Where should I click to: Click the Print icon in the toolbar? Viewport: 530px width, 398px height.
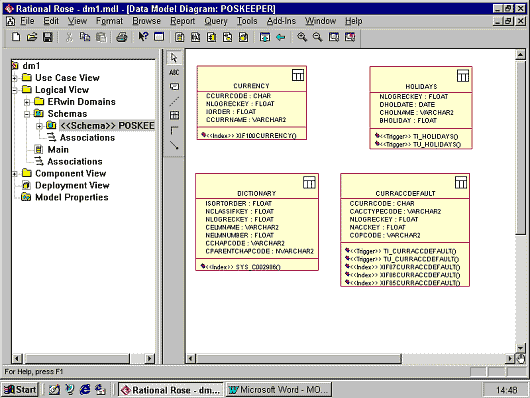tap(122, 37)
